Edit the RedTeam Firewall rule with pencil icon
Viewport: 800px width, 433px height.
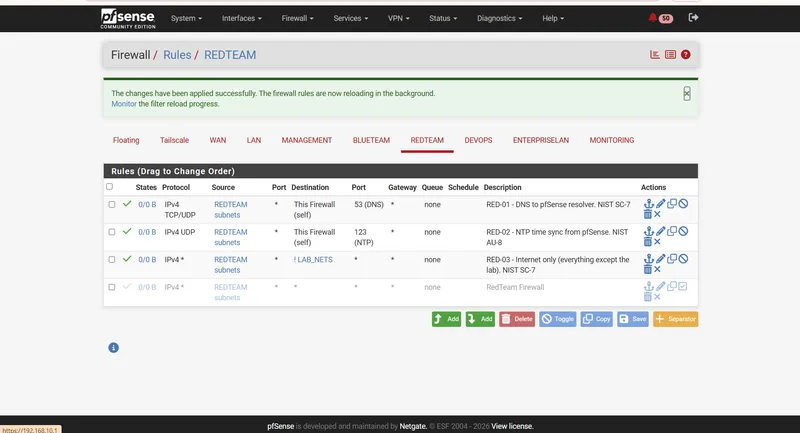(661, 286)
